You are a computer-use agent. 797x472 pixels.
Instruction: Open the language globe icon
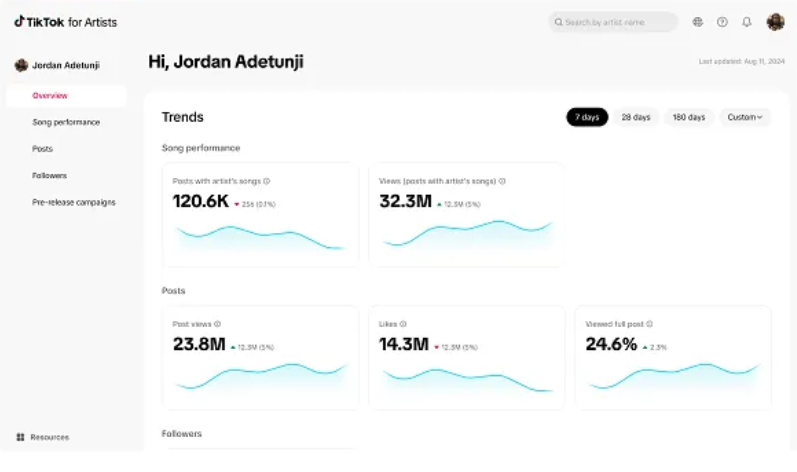698,22
